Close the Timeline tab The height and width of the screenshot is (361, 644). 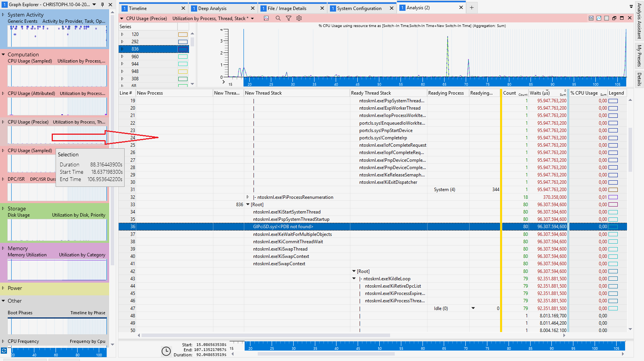pyautogui.click(x=183, y=8)
